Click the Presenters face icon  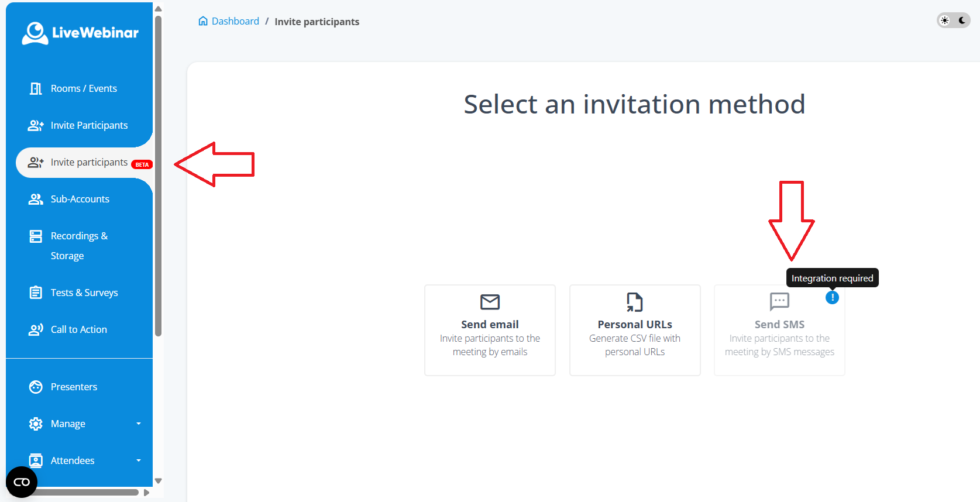[x=36, y=387]
